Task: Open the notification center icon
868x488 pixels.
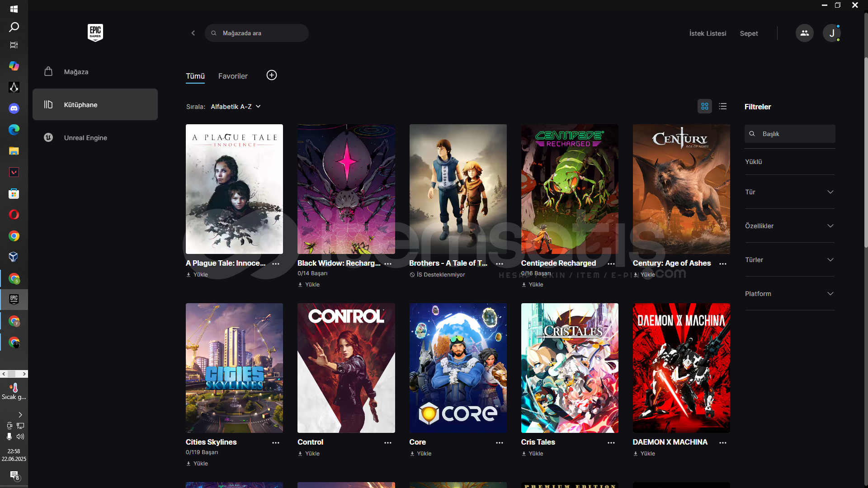Action: [x=14, y=476]
